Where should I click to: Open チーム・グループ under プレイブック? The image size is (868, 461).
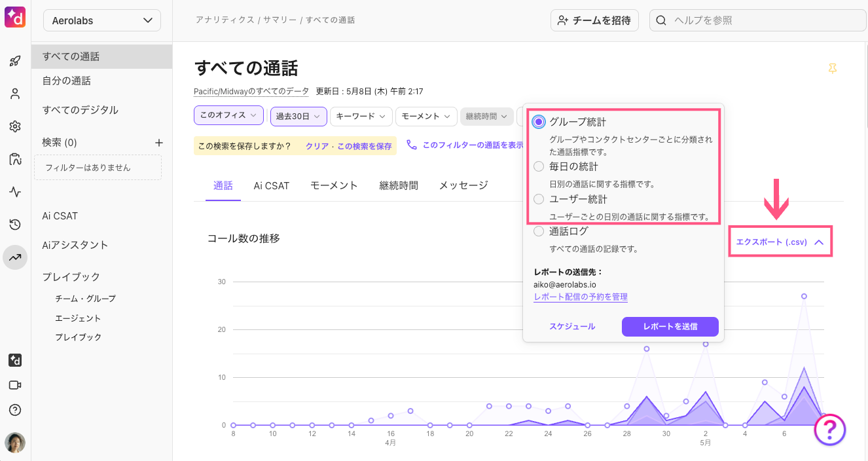coord(85,299)
